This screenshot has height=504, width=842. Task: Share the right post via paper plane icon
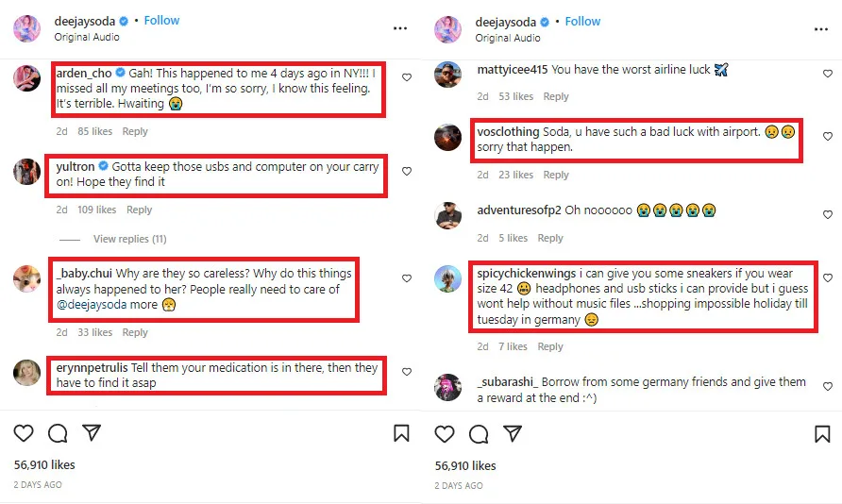[513, 433]
